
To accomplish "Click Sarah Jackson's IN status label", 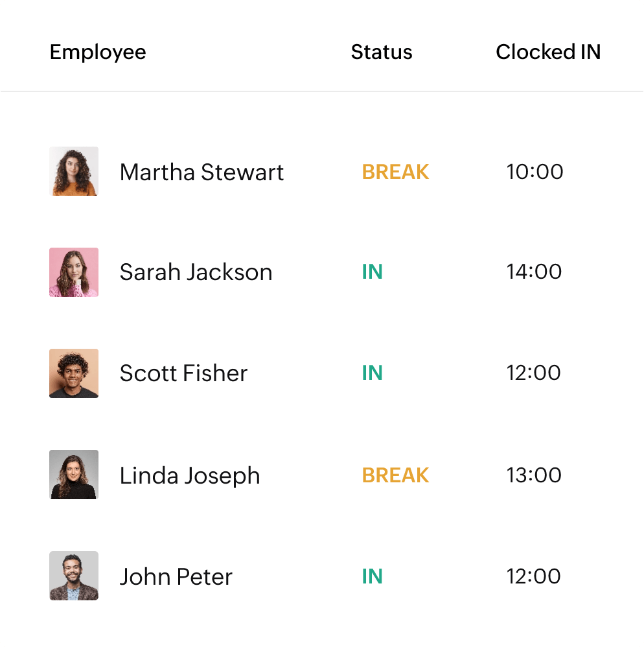I will (372, 272).
